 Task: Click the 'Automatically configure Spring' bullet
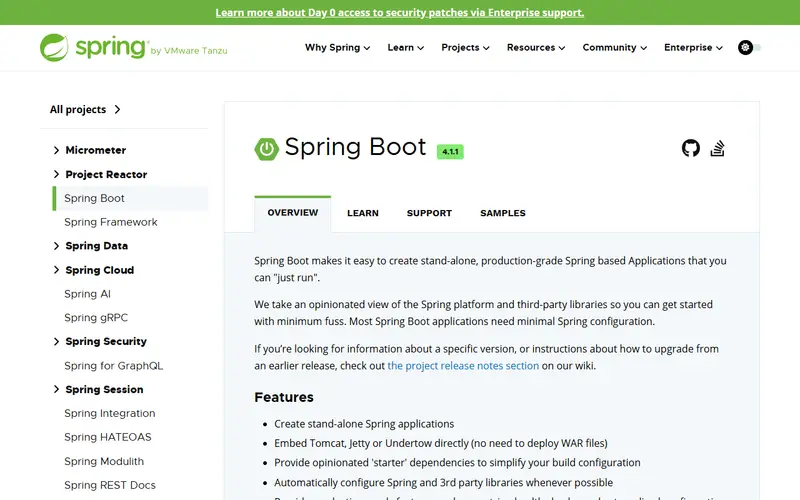[443, 483]
